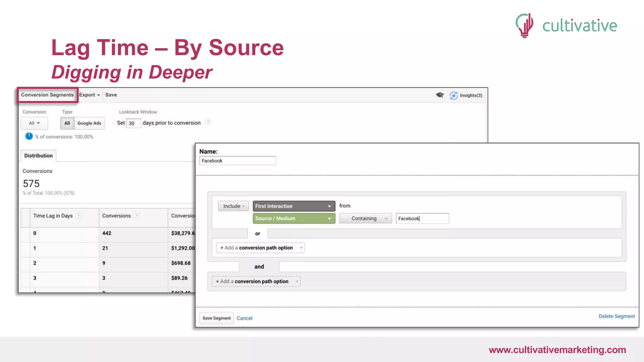The width and height of the screenshot is (644, 362).
Task: Open Conversion Segments menu
Action: (x=47, y=95)
